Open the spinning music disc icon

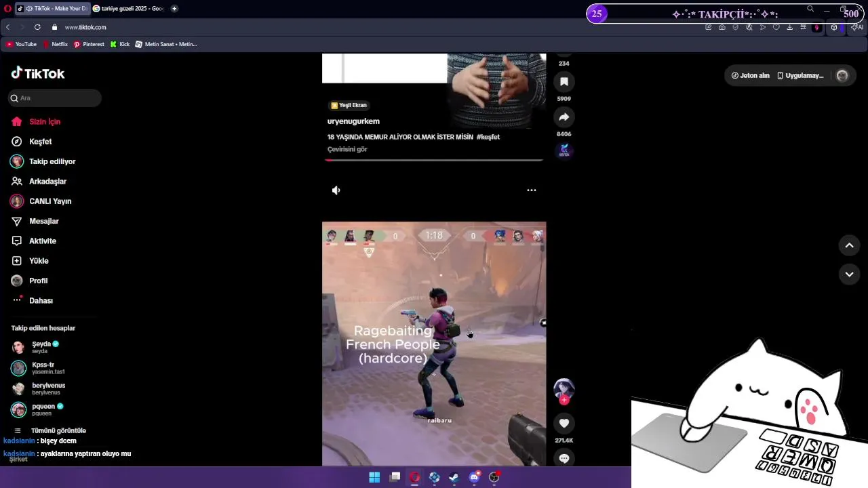pos(564,151)
